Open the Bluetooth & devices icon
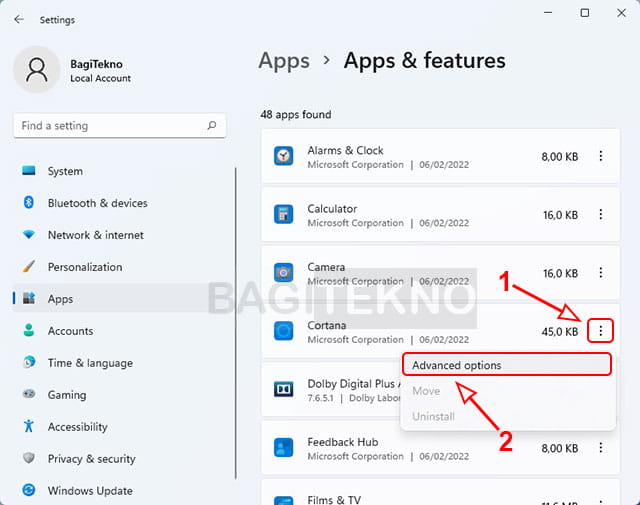The height and width of the screenshot is (505, 640). pyautogui.click(x=29, y=202)
